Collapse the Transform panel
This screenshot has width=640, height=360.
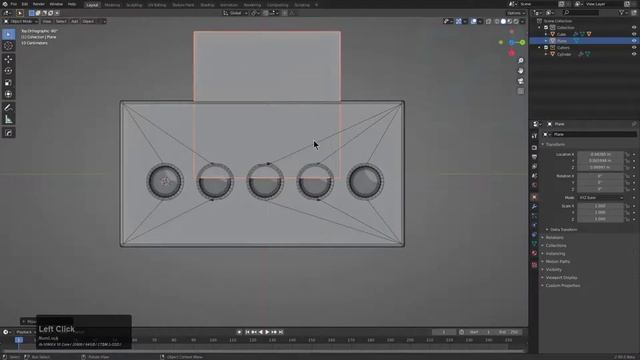point(555,144)
